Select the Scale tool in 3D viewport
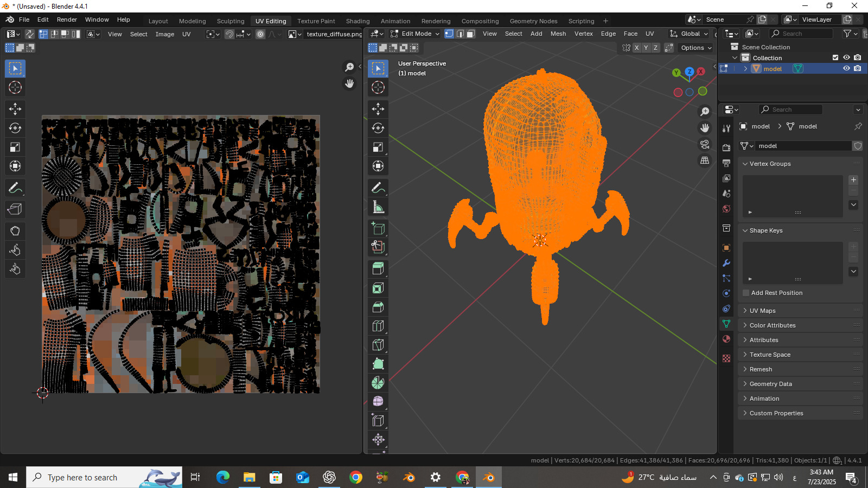The height and width of the screenshot is (488, 868). (x=378, y=147)
